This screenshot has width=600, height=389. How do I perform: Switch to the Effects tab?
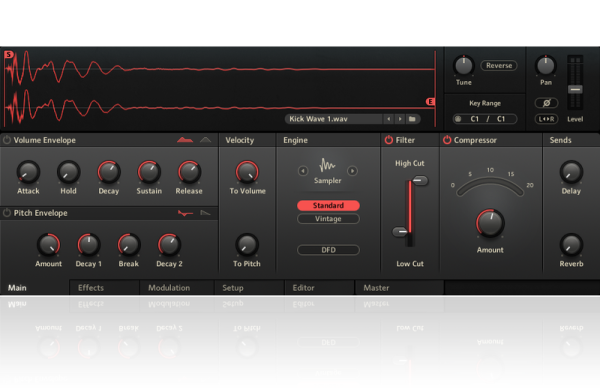point(91,288)
